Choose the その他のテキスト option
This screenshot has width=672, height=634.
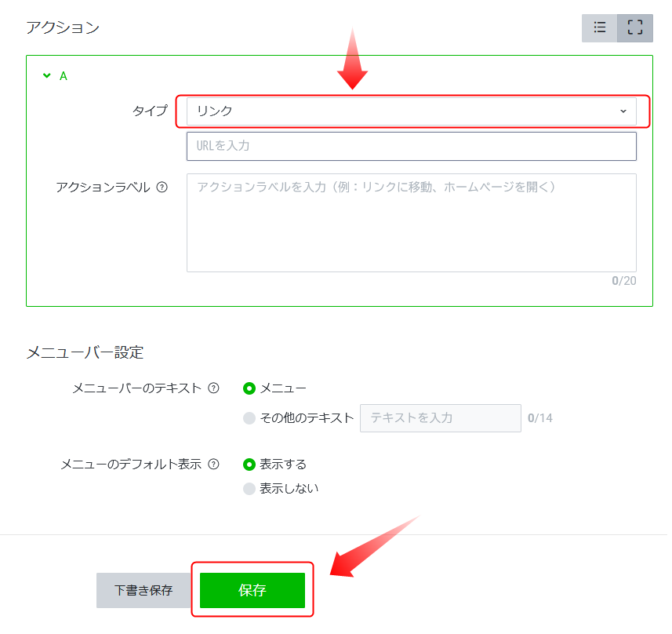[x=251, y=418]
